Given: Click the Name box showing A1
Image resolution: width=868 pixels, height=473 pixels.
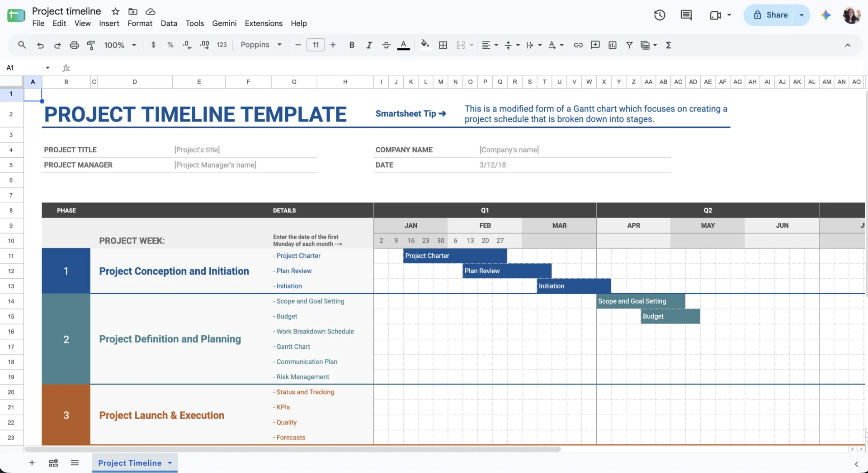Looking at the screenshot, I should pos(27,68).
